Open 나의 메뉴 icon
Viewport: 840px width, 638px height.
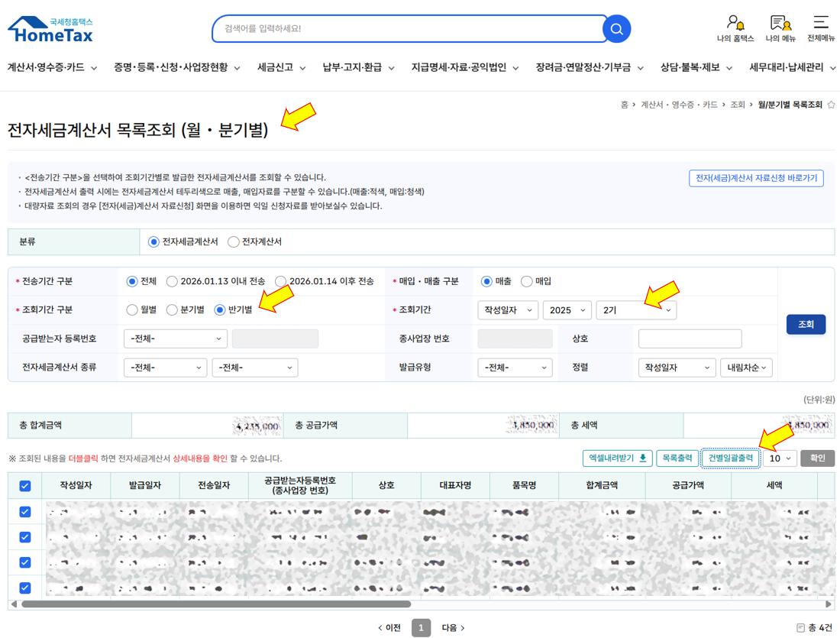pyautogui.click(x=780, y=29)
